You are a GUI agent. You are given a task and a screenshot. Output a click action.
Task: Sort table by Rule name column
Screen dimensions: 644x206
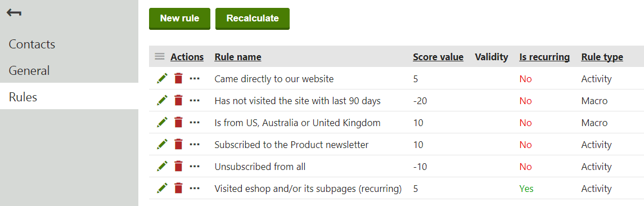(x=238, y=57)
